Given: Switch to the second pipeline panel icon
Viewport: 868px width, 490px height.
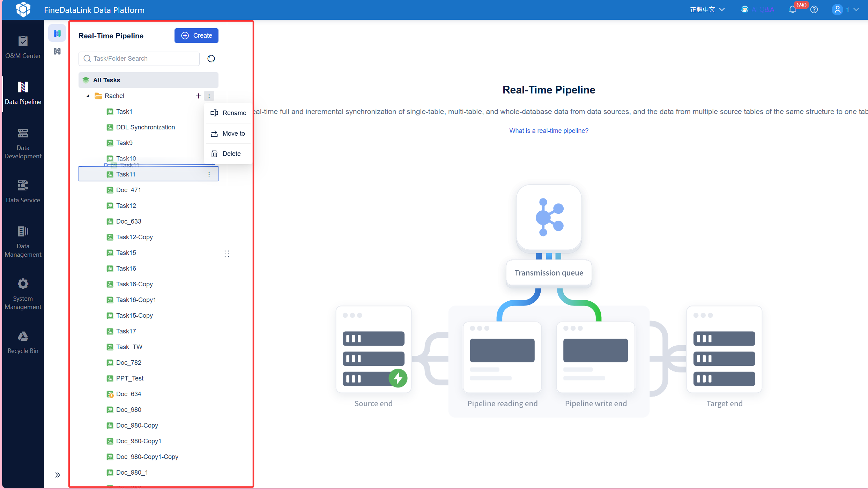Looking at the screenshot, I should [57, 51].
